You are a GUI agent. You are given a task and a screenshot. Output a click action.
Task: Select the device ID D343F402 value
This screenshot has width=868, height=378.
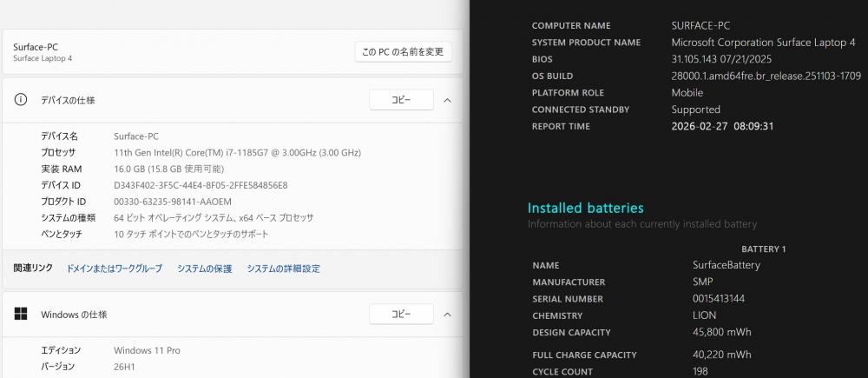[x=201, y=185]
